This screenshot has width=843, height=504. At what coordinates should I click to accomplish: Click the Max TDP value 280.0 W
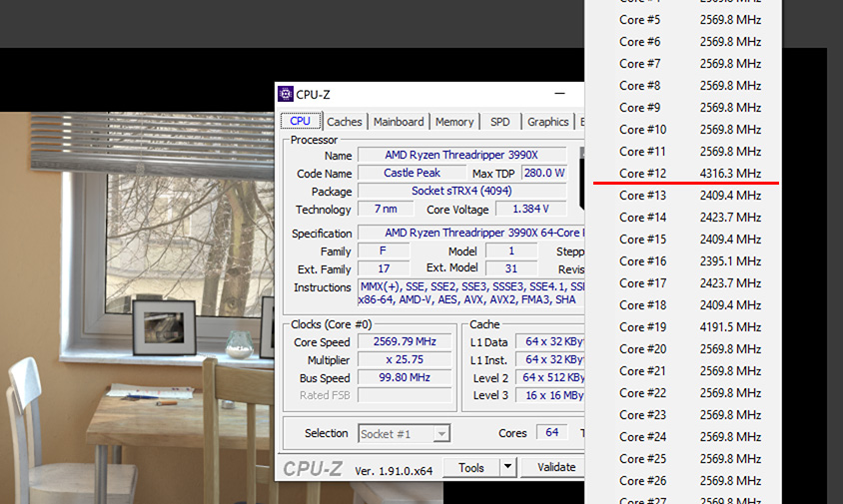click(x=544, y=173)
